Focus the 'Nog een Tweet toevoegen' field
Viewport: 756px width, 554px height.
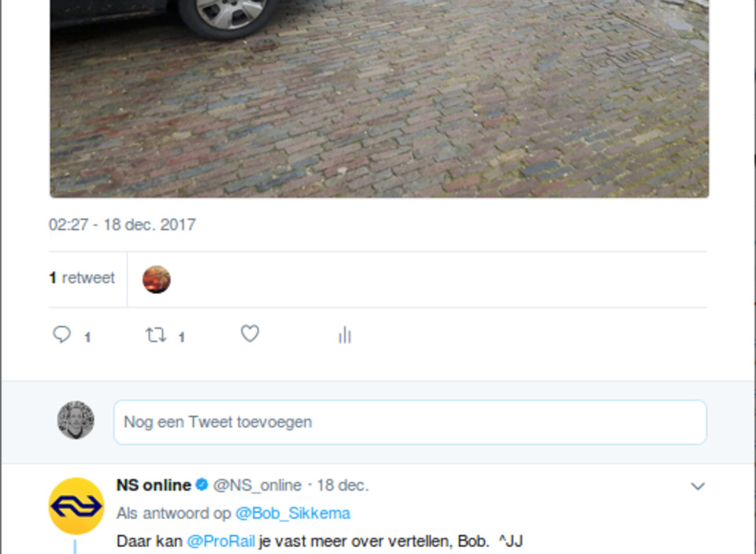410,422
